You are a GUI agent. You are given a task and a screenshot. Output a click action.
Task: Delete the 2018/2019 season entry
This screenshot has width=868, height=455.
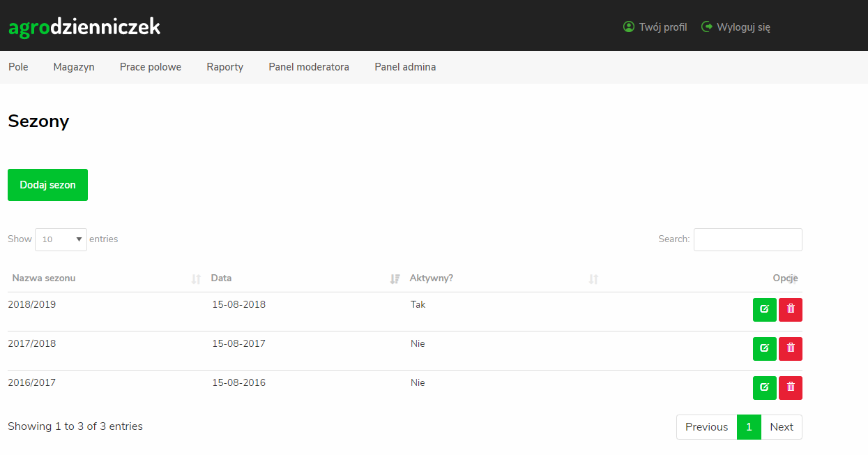point(791,310)
